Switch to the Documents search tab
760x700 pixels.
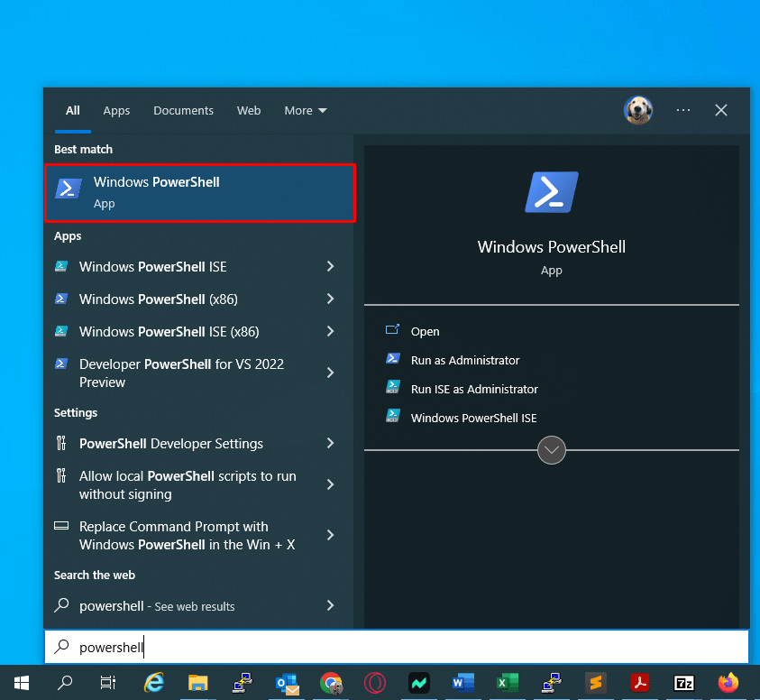(x=183, y=110)
